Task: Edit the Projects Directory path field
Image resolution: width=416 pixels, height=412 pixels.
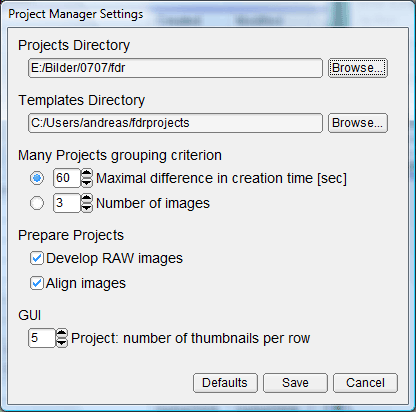Action: pos(175,68)
